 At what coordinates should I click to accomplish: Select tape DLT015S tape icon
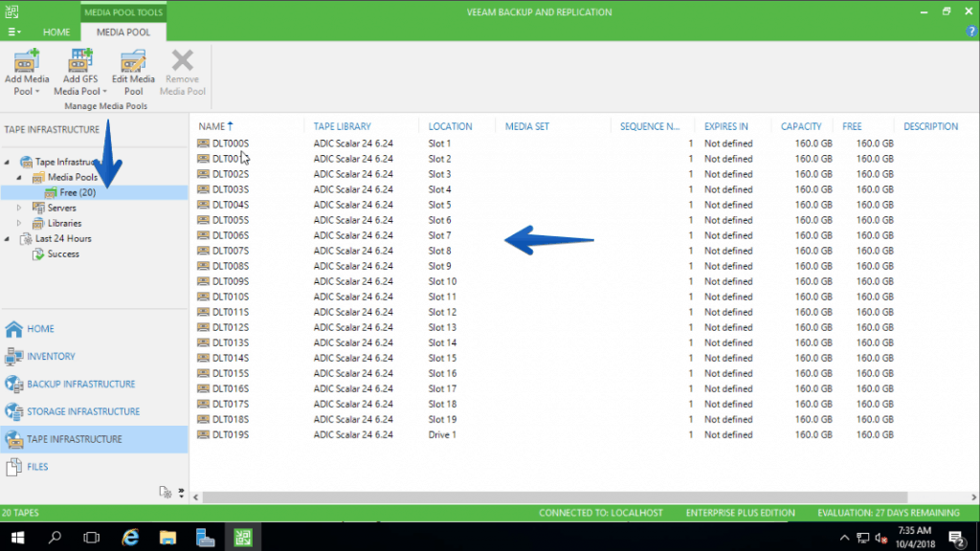(203, 373)
